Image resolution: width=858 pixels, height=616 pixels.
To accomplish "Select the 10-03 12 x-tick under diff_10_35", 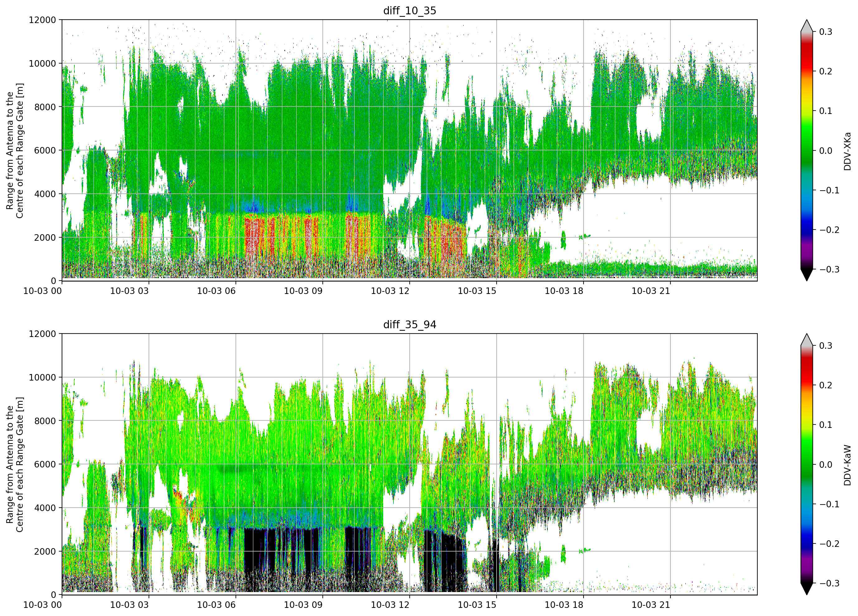I will (390, 291).
